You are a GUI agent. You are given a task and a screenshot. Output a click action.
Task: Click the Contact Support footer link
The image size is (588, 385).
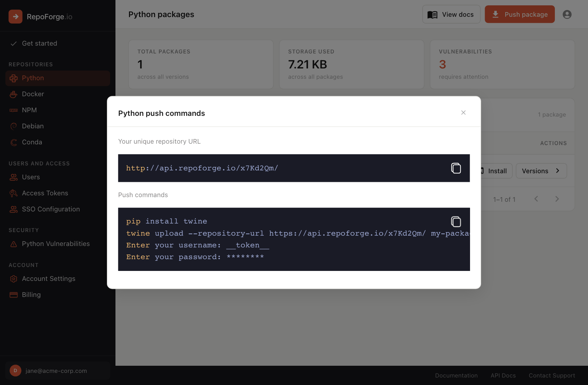click(x=552, y=375)
